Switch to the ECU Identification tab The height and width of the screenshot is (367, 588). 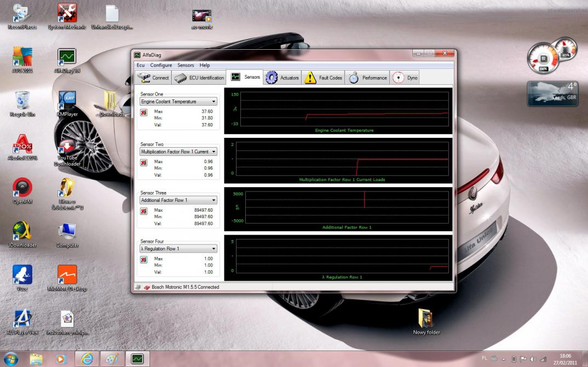click(199, 78)
